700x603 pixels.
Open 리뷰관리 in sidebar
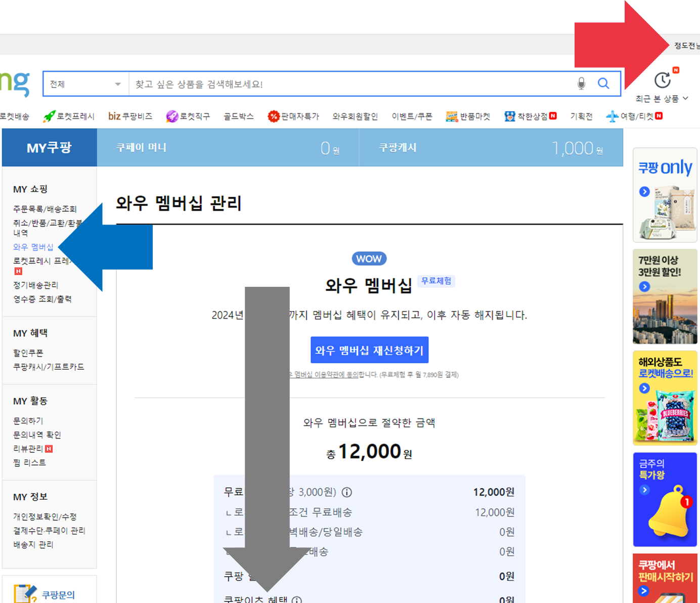pyautogui.click(x=28, y=449)
